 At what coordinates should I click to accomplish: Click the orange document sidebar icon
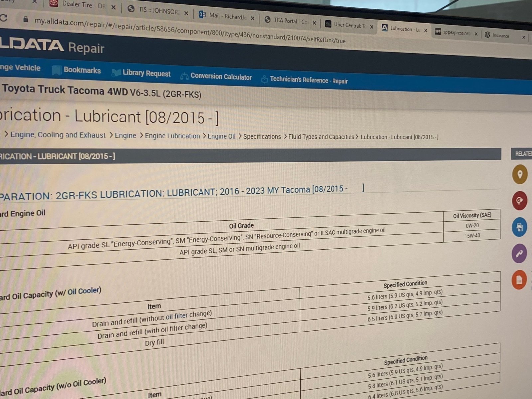point(519,280)
